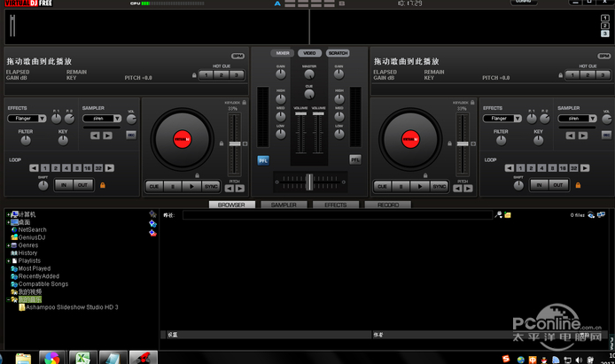Click the master volume knob
Image resolution: width=615 pixels, height=364 pixels.
(x=309, y=74)
